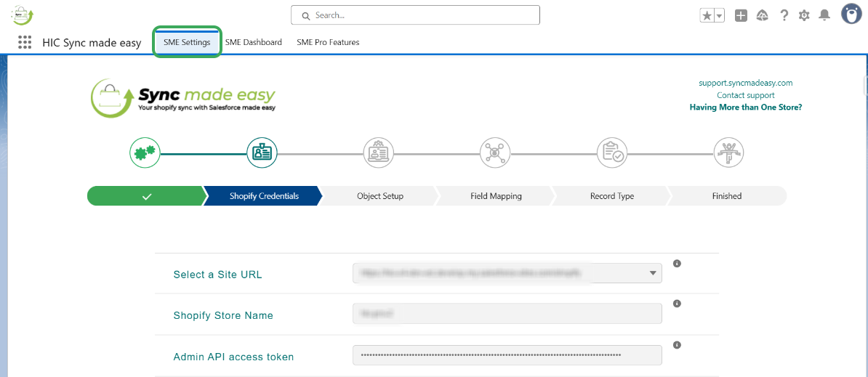Show info tooltip for Shopify Store Name
Screen dimensions: 868x377
[x=677, y=304]
